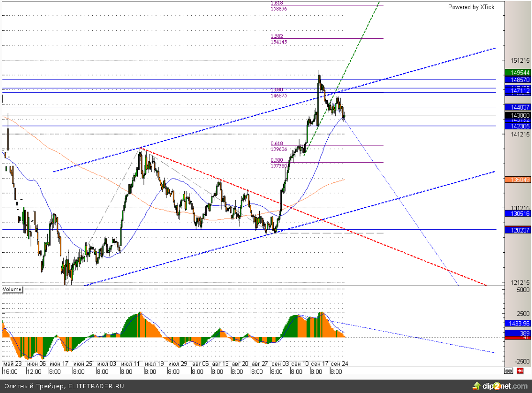Select the black 143800 current price tag

click(x=520, y=115)
